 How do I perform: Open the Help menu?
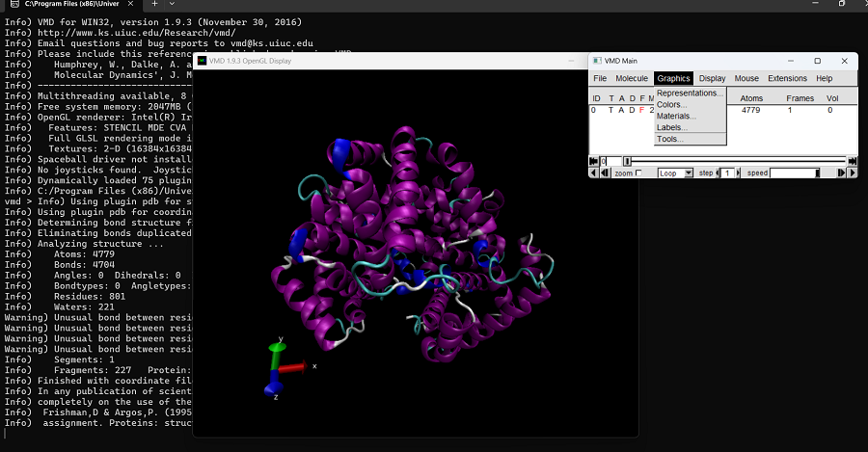(824, 79)
